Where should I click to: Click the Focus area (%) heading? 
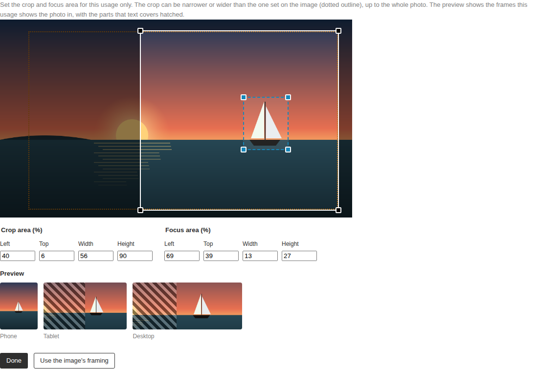coord(188,230)
